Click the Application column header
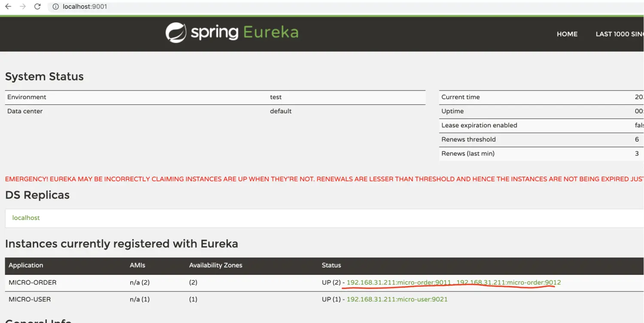Viewport: 644px width, 323px height. coord(26,265)
